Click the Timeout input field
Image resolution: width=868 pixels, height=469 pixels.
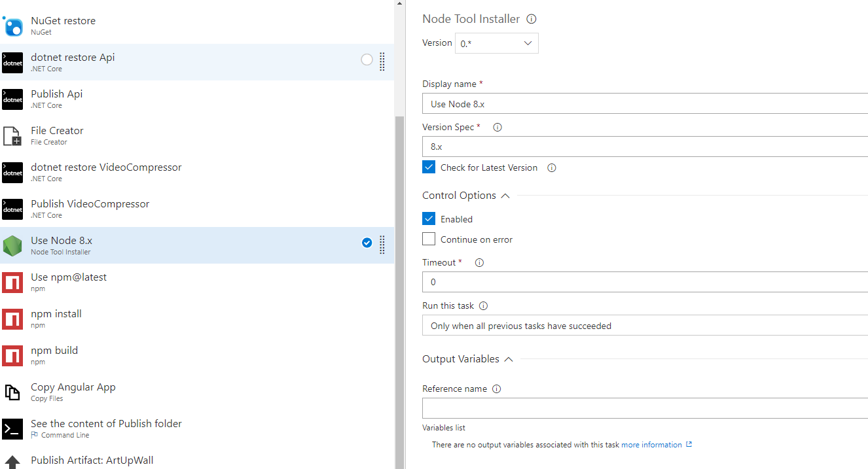[645, 282]
